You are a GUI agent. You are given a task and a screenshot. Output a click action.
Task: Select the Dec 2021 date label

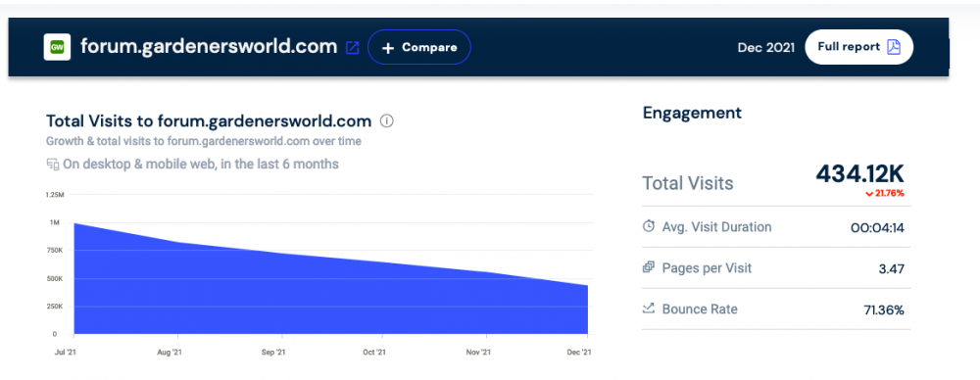pyautogui.click(x=766, y=47)
